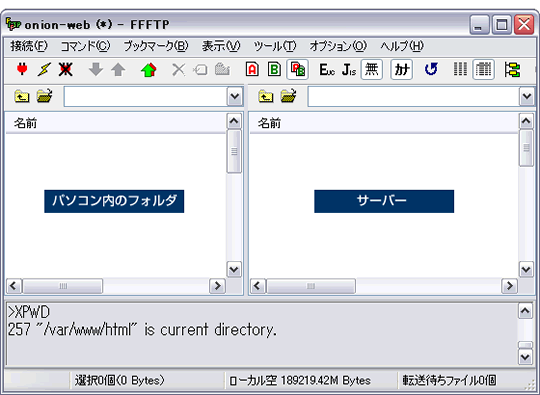The height and width of the screenshot is (395, 540).
Task: Toggle half-width kana conversion (カナ)
Action: click(x=402, y=70)
